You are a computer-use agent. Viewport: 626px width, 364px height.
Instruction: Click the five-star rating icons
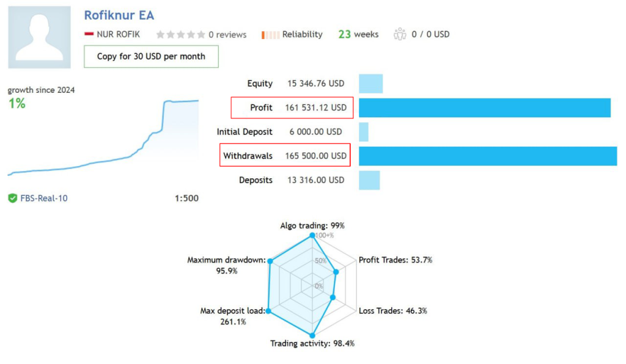coord(181,35)
